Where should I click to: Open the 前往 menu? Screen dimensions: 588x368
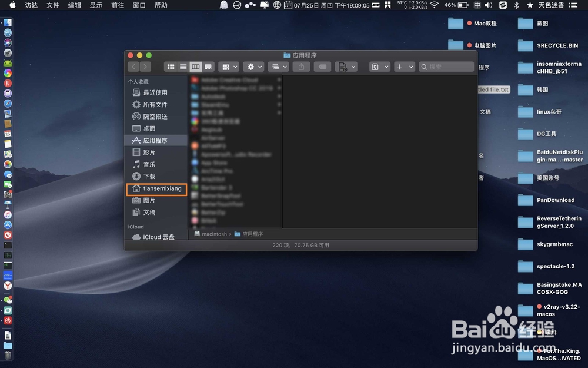click(118, 5)
